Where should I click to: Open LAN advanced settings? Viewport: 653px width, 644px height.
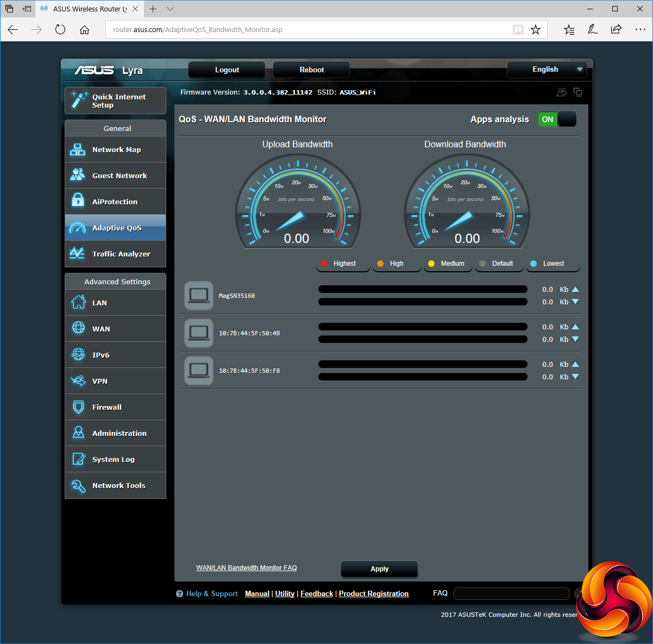115,303
